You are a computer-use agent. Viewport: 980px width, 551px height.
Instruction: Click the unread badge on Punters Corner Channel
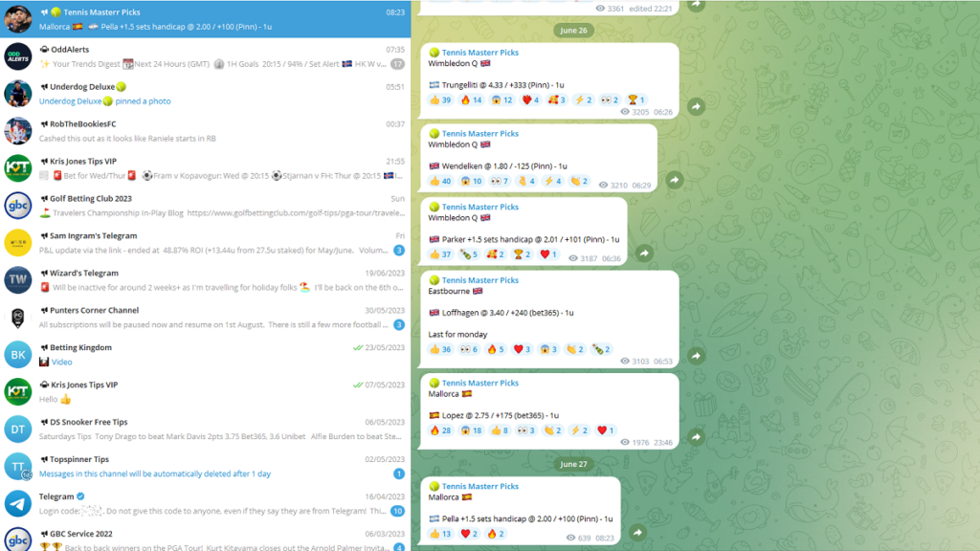(399, 325)
